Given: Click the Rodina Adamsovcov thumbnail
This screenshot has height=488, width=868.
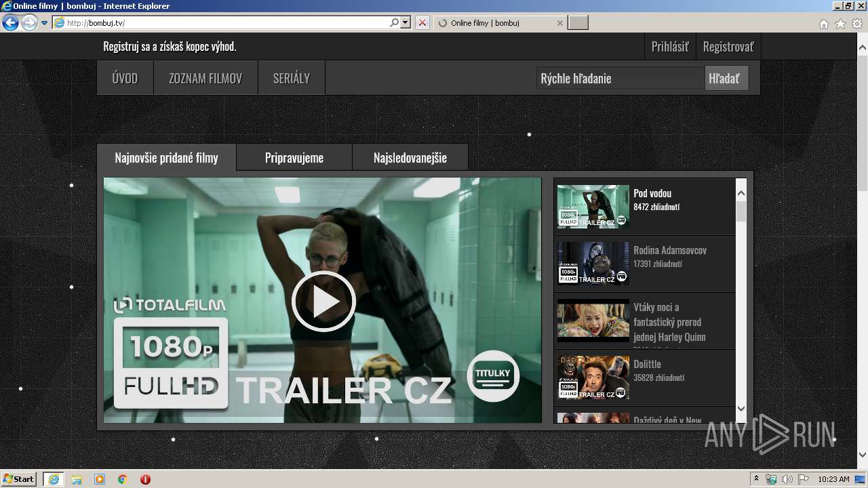Looking at the screenshot, I should pos(593,263).
